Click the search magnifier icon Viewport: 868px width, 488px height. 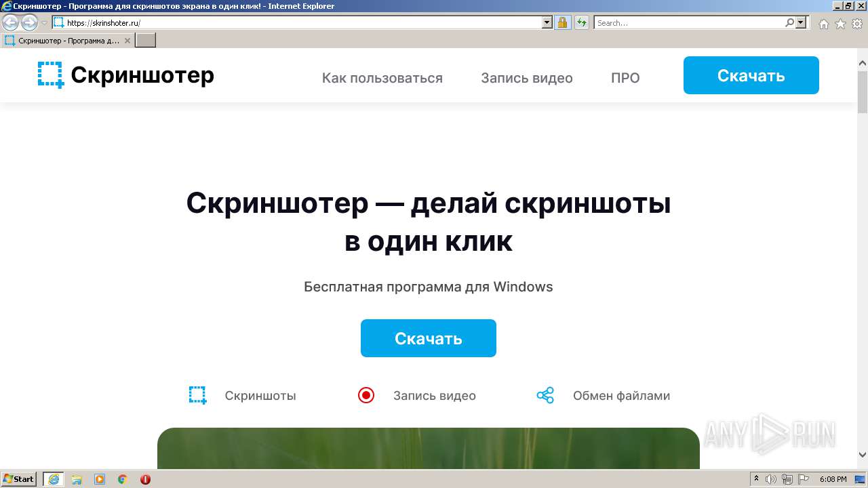pyautogui.click(x=789, y=22)
